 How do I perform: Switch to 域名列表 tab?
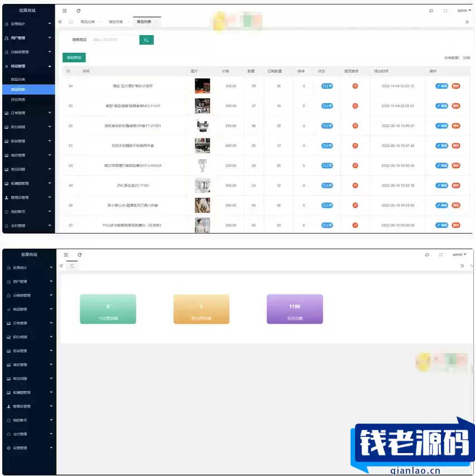[x=116, y=22]
